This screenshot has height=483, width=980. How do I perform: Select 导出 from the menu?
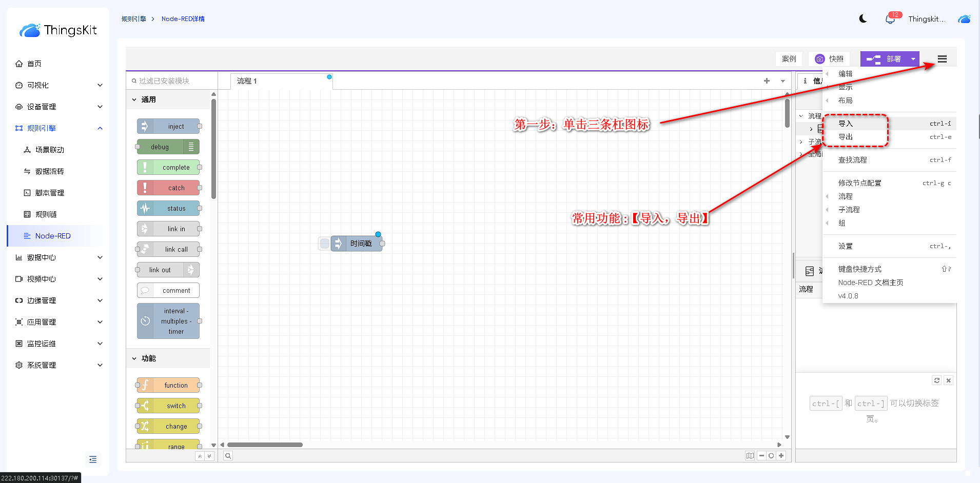click(x=846, y=137)
